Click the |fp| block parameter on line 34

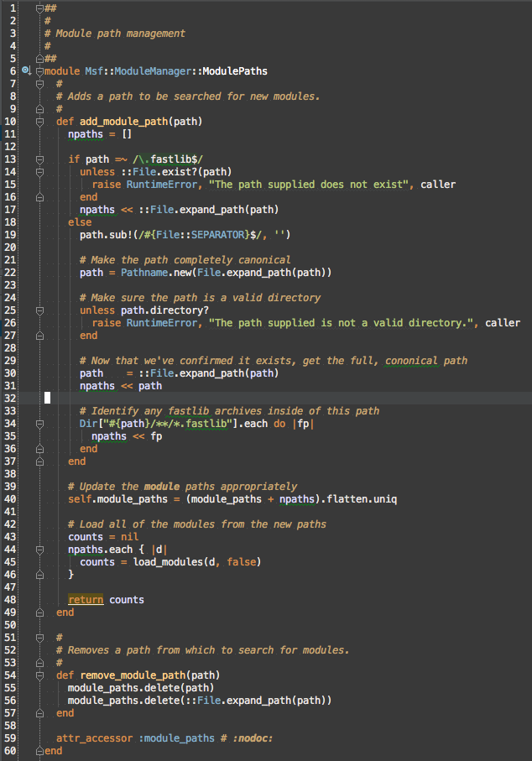pos(303,424)
